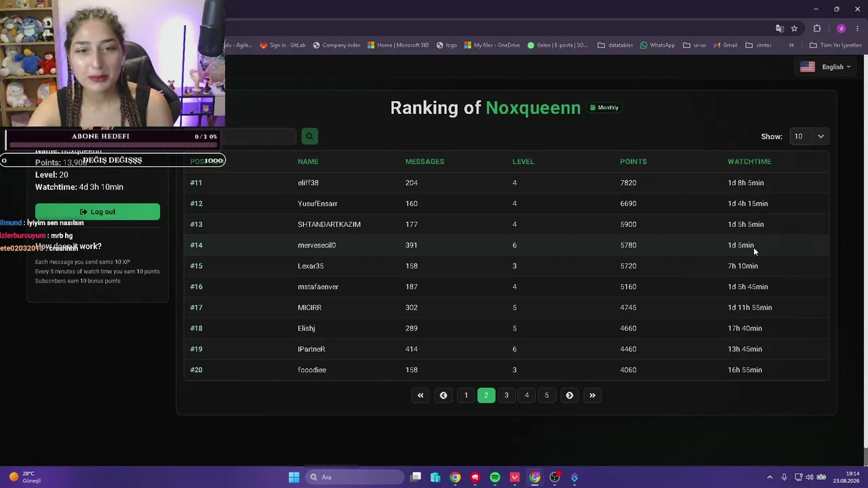Show hidden system tray icons
The height and width of the screenshot is (488, 868).
tap(770, 477)
